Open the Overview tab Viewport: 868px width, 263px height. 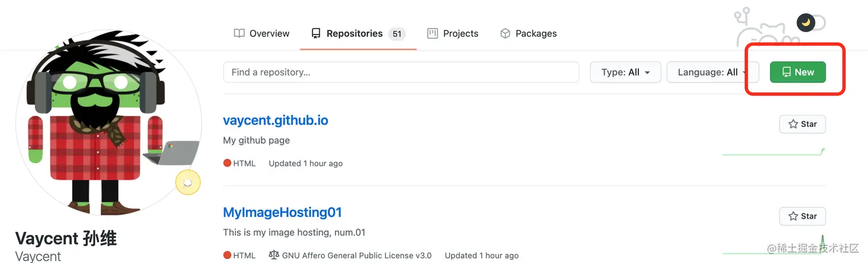click(262, 33)
